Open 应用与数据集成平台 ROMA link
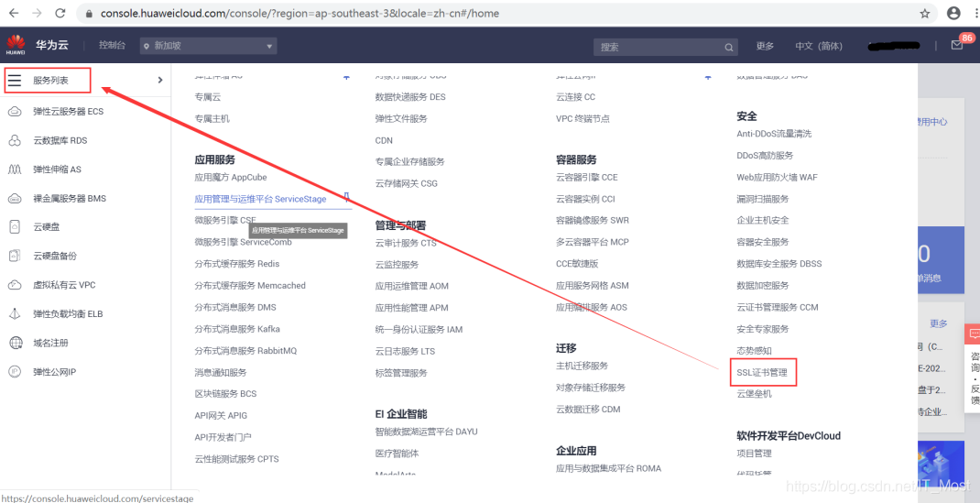This screenshot has width=980, height=503. 609,468
